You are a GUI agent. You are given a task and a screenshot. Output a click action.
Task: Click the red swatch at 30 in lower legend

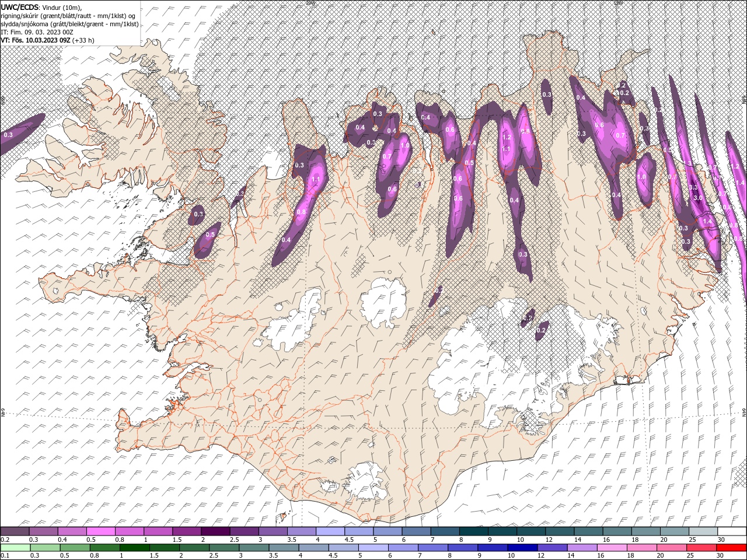point(731,548)
